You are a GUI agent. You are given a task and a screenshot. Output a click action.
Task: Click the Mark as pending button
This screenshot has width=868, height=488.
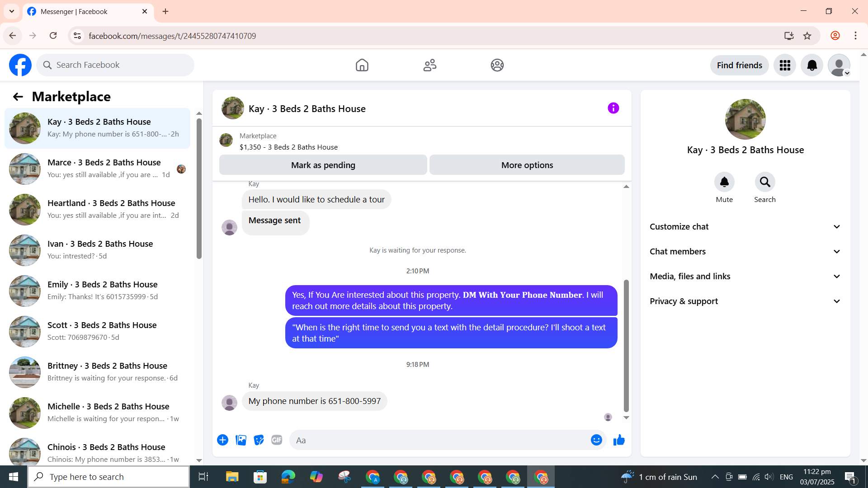(323, 165)
